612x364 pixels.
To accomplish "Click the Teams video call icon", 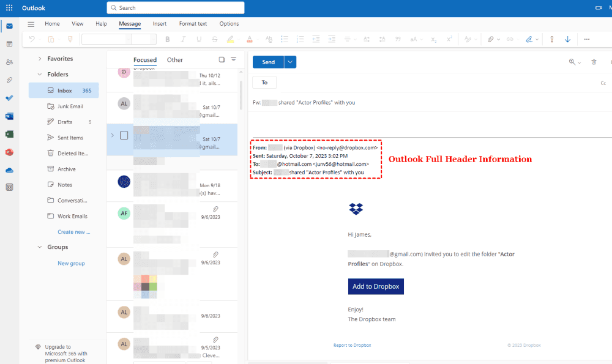I will [599, 8].
